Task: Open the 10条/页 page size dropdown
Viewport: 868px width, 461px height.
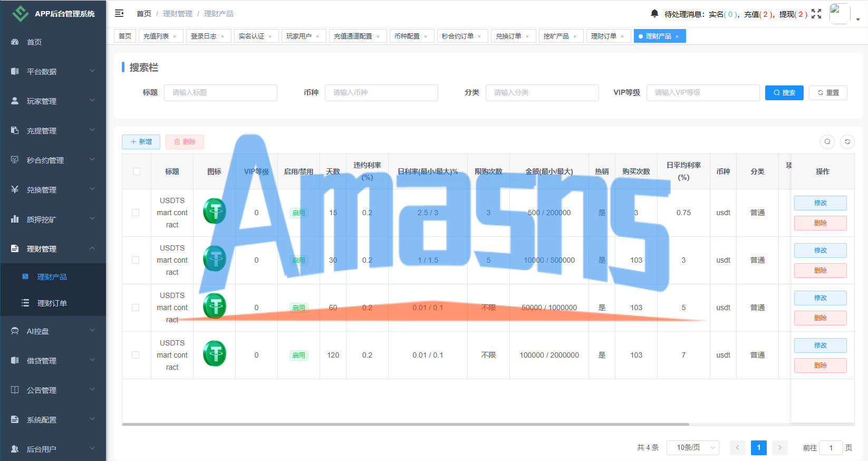Action: click(x=693, y=448)
